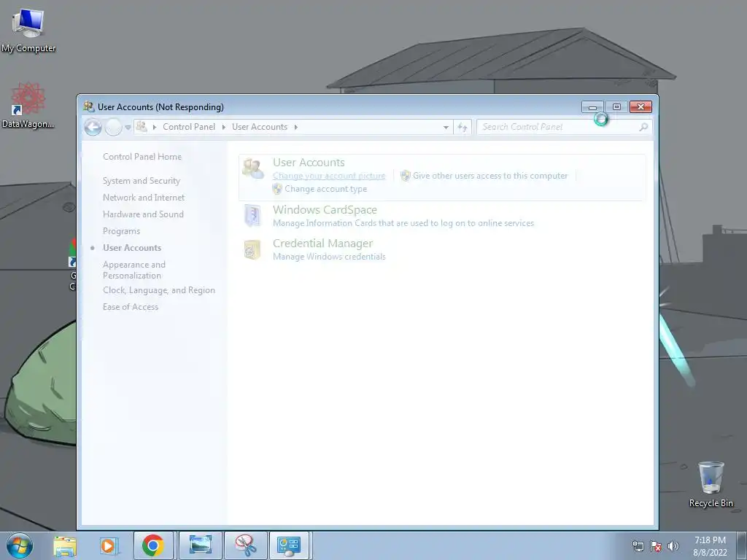
Task: Open the recent pages dropdown arrow
Action: click(x=128, y=128)
